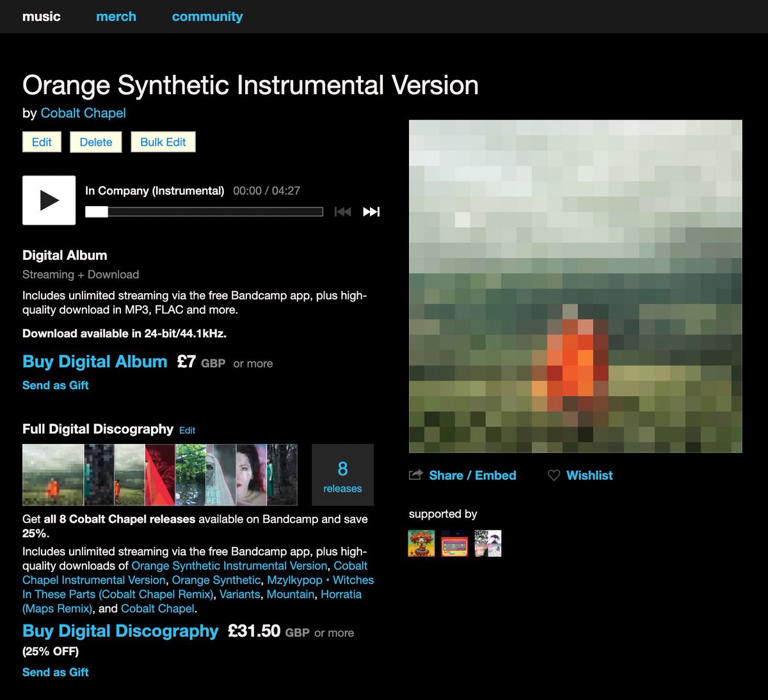Seek within the track progress bar
768x700 pixels.
[x=205, y=211]
